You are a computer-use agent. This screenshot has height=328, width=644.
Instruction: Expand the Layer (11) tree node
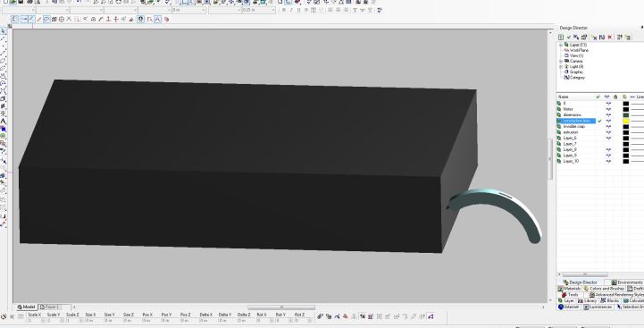pyautogui.click(x=561, y=45)
